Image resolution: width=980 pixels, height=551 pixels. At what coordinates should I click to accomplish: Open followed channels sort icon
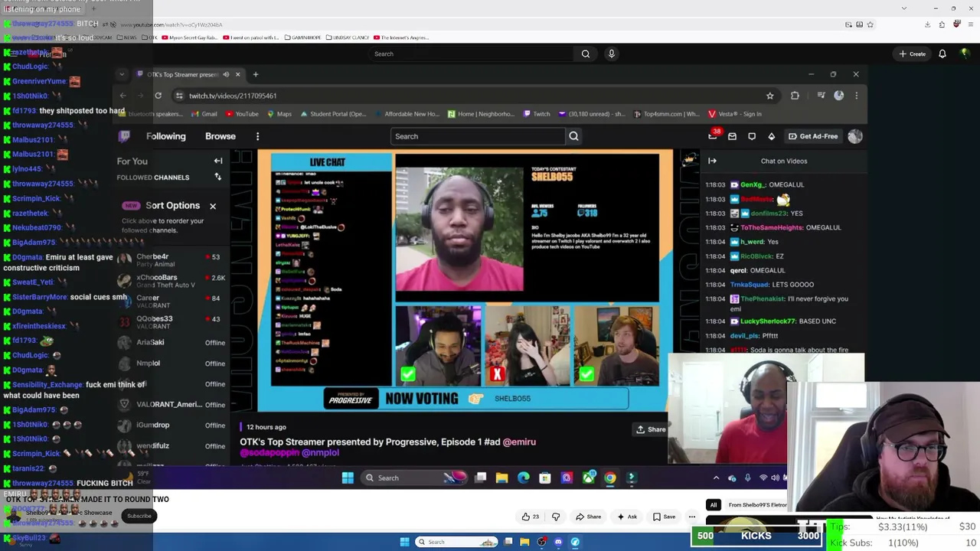tap(218, 177)
